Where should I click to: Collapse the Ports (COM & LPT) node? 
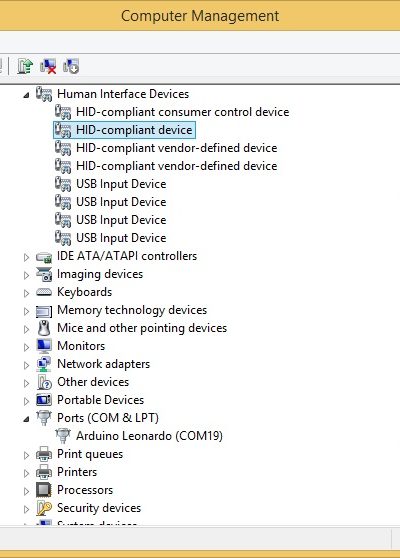coord(26,419)
